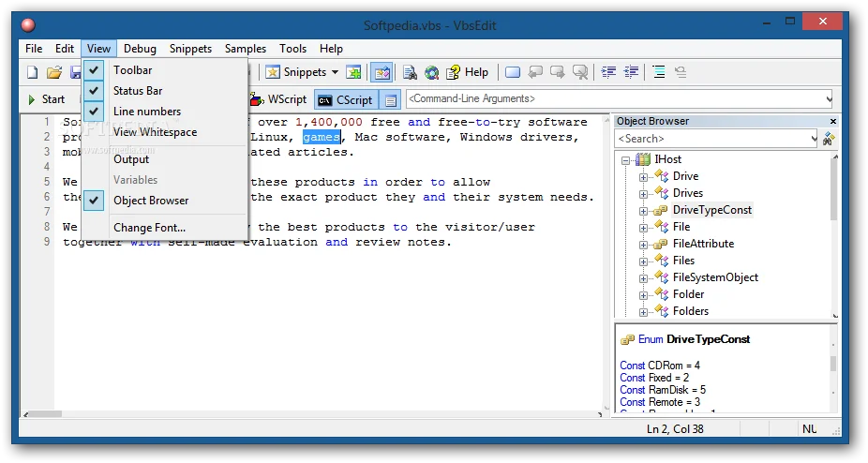
Task: Expand the FileSystemObject tree node
Action: 644,277
